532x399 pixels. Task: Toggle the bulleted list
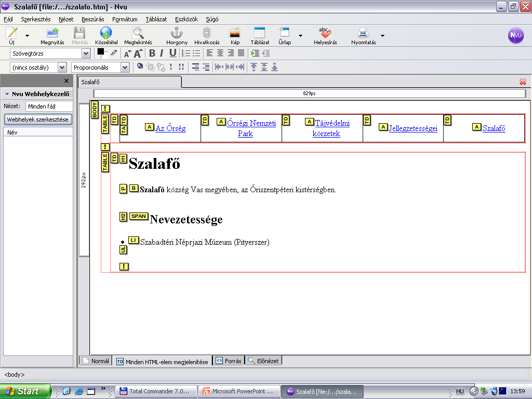(196, 54)
